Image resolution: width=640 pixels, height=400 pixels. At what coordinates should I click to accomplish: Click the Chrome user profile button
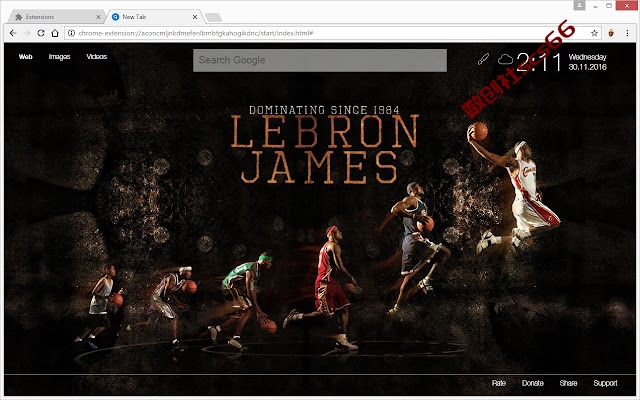click(579, 5)
